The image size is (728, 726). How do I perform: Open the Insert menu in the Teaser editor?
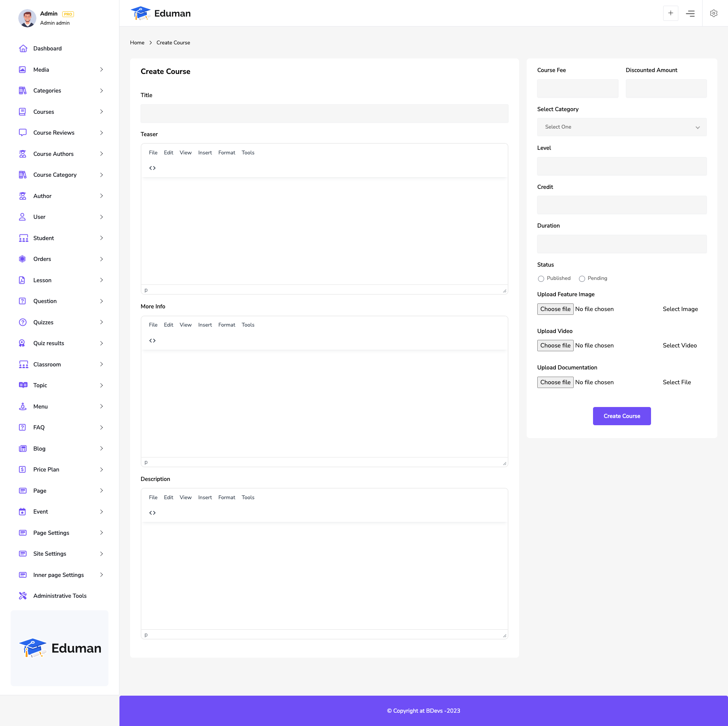tap(205, 152)
